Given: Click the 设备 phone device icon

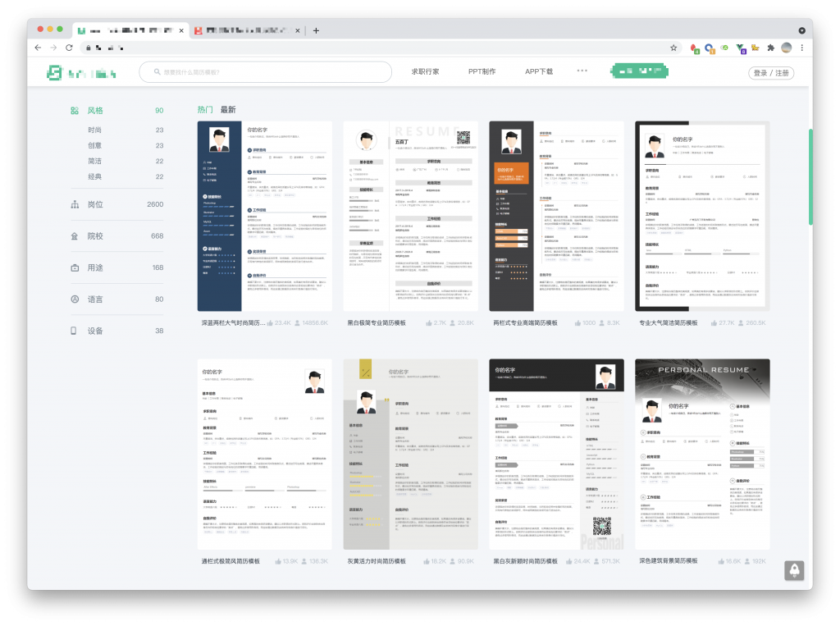Looking at the screenshot, I should click(74, 331).
